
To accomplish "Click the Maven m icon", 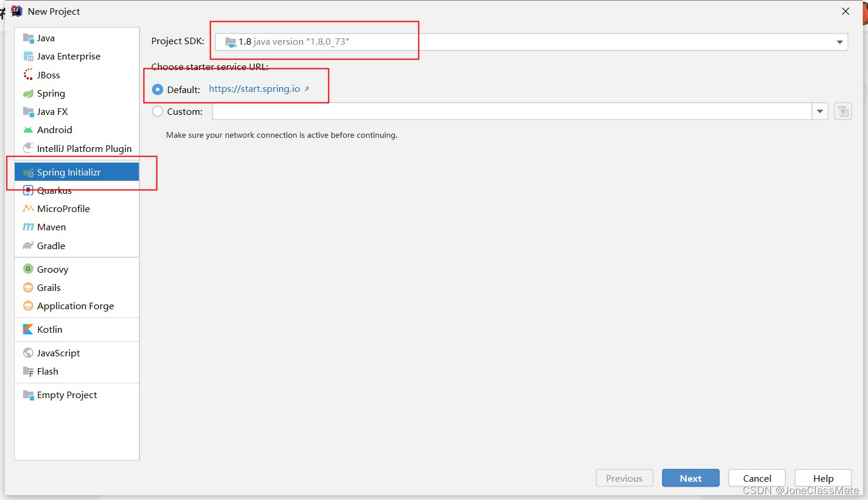I will [x=28, y=227].
